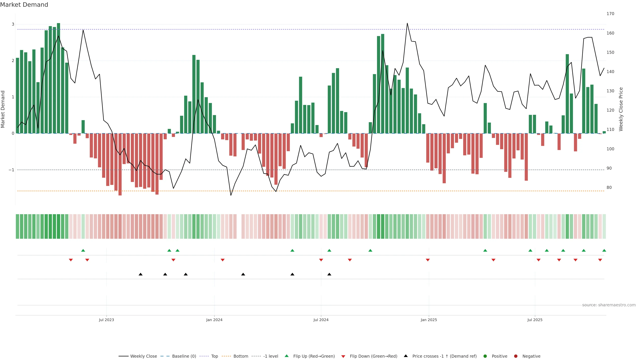
Task: Click the red Flip Down triangle legend icon
Action: (x=343, y=356)
